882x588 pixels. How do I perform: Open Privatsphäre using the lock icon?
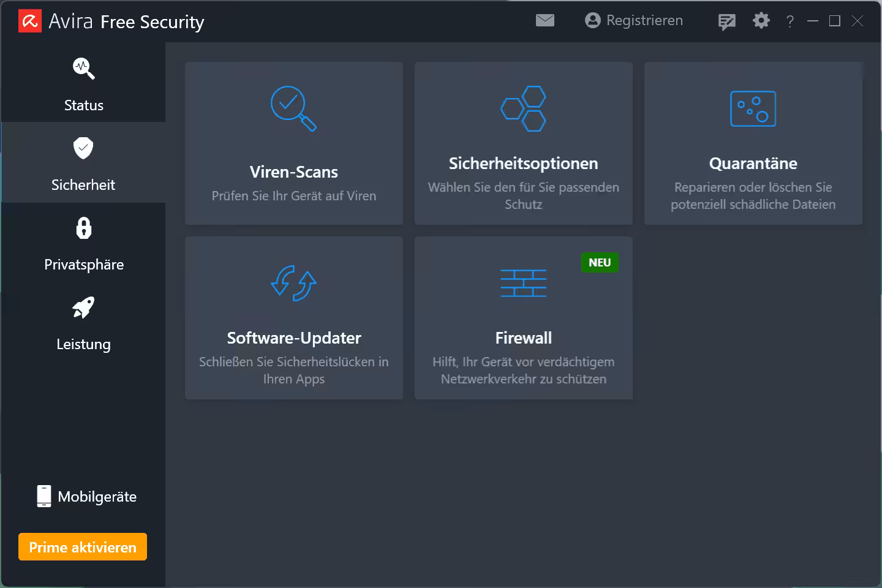[83, 227]
